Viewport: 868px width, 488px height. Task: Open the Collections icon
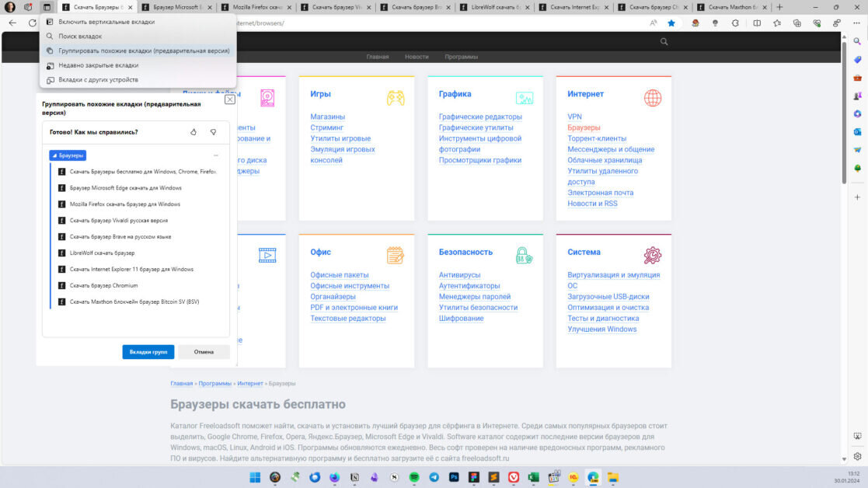(797, 23)
